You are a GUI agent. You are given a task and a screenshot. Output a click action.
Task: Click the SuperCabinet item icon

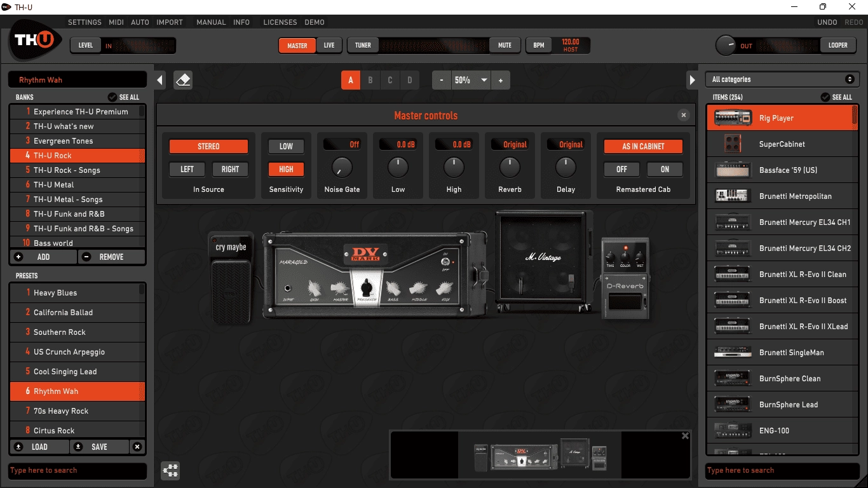(x=733, y=144)
